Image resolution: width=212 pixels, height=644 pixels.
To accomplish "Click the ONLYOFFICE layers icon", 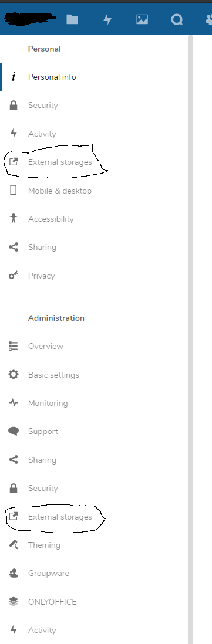I will click(14, 602).
